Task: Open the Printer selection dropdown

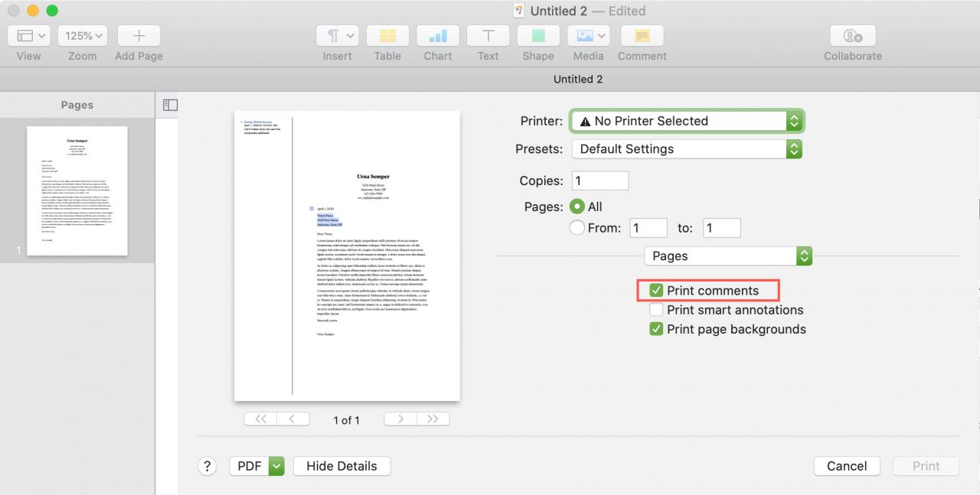Action: pyautogui.click(x=687, y=121)
